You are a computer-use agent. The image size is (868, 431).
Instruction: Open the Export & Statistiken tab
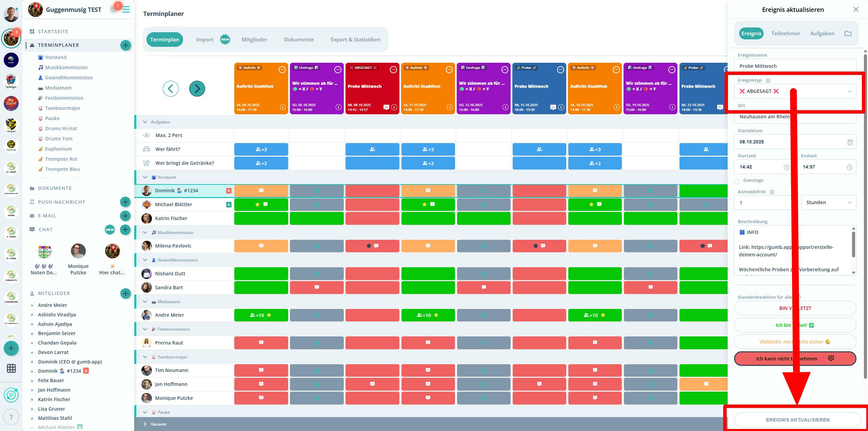point(355,40)
